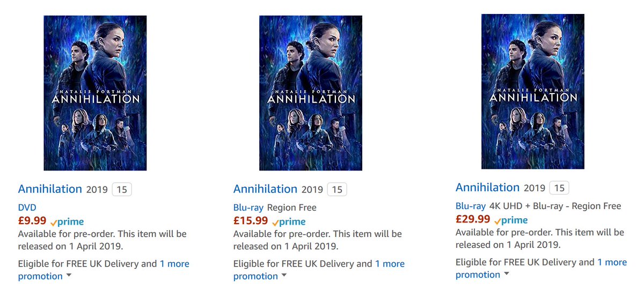The height and width of the screenshot is (294, 644).
Task: Click the Prime badge beside £15.99
Action: pos(289,221)
